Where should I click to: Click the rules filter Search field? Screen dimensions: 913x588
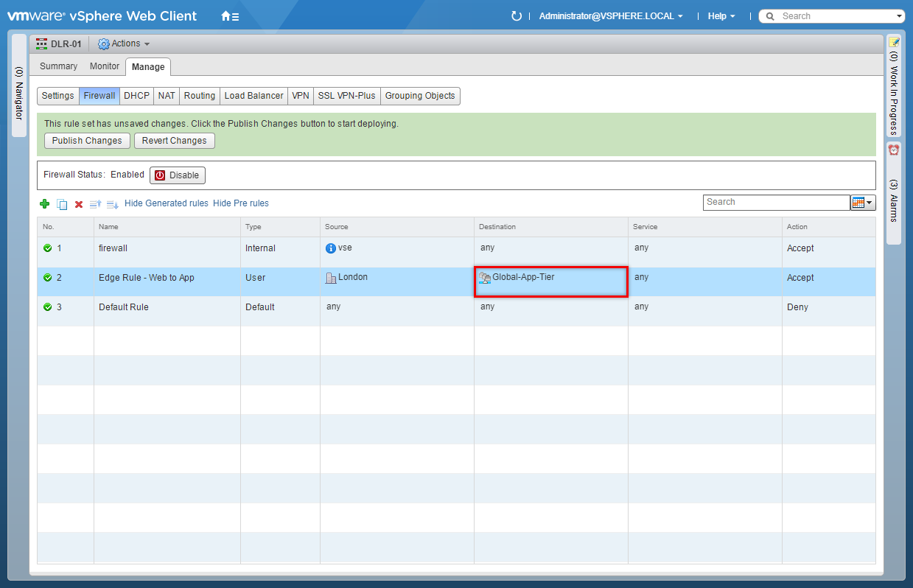pyautogui.click(x=776, y=203)
